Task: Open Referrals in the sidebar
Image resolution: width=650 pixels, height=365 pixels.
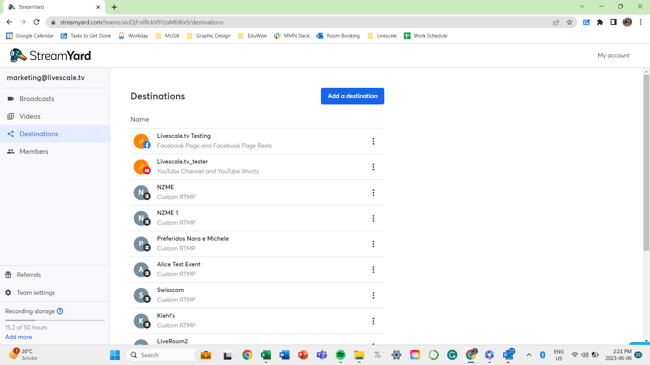Action: 29,275
